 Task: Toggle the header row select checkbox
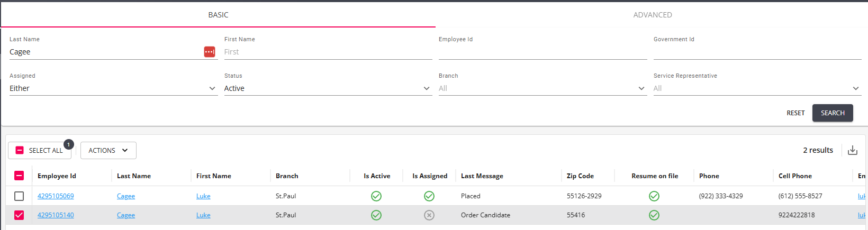click(x=19, y=176)
